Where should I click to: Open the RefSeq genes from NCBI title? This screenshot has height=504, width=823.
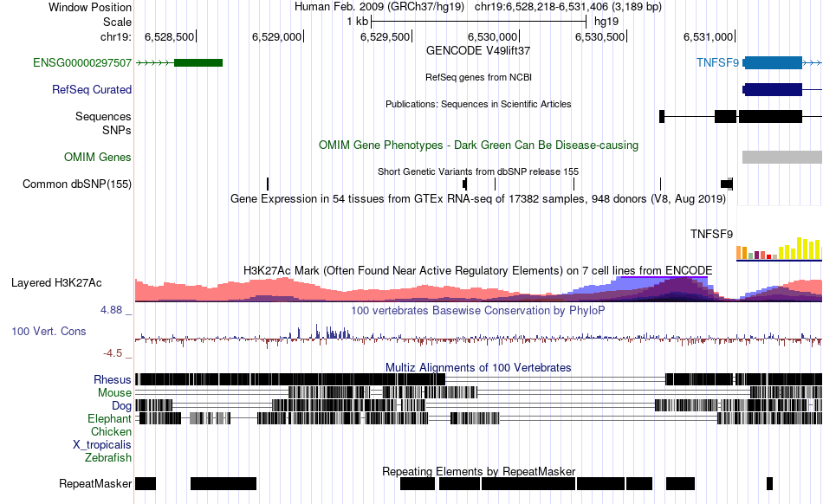pos(479,78)
